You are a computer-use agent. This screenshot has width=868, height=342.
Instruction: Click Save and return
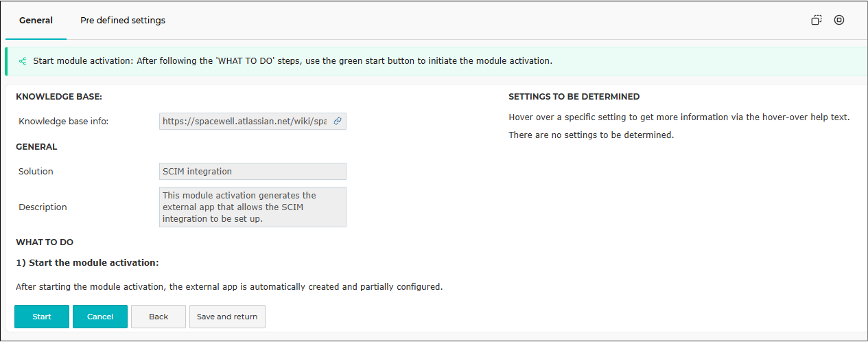[227, 317]
